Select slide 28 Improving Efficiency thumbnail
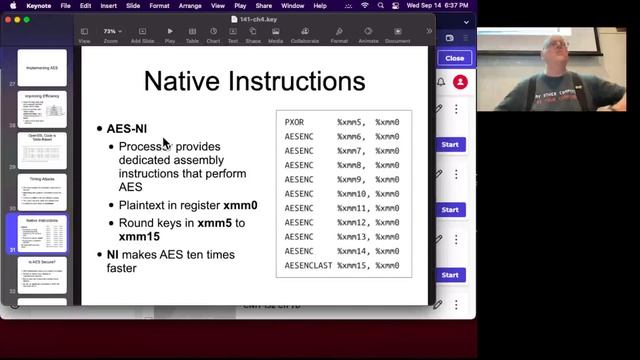Viewport: 640px width, 360px height. point(42,109)
